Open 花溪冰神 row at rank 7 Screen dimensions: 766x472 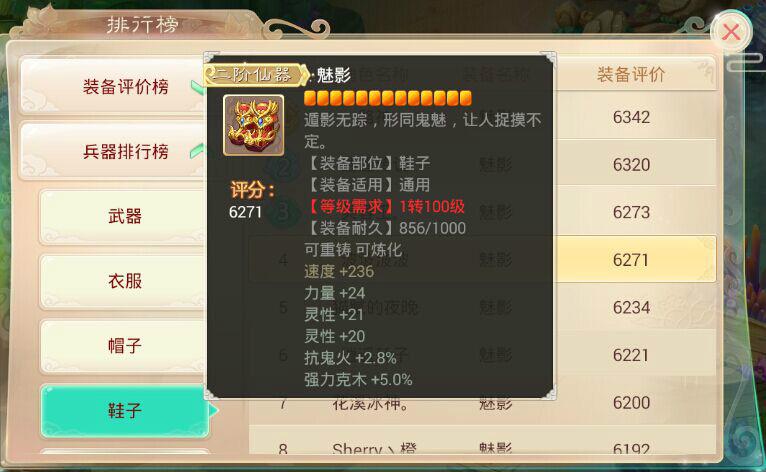[x=483, y=403]
